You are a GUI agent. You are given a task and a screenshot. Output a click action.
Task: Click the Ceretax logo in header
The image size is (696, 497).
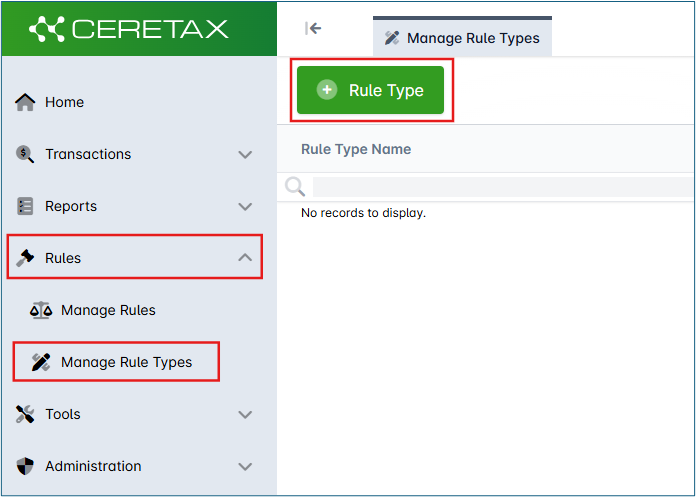coord(129,29)
